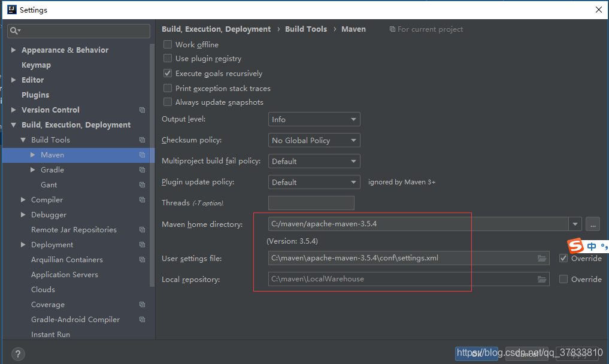Select Instant Run settings item
The width and height of the screenshot is (609, 364).
click(x=50, y=335)
